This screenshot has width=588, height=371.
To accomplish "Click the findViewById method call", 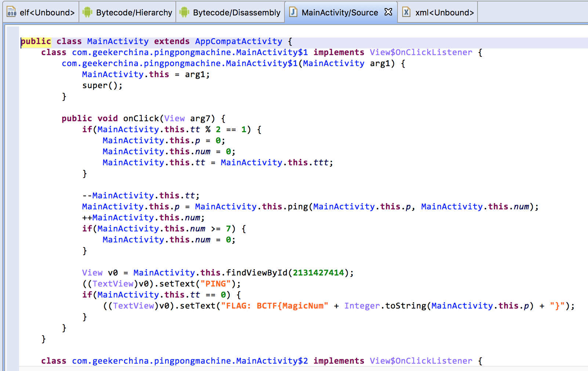I will (257, 273).
